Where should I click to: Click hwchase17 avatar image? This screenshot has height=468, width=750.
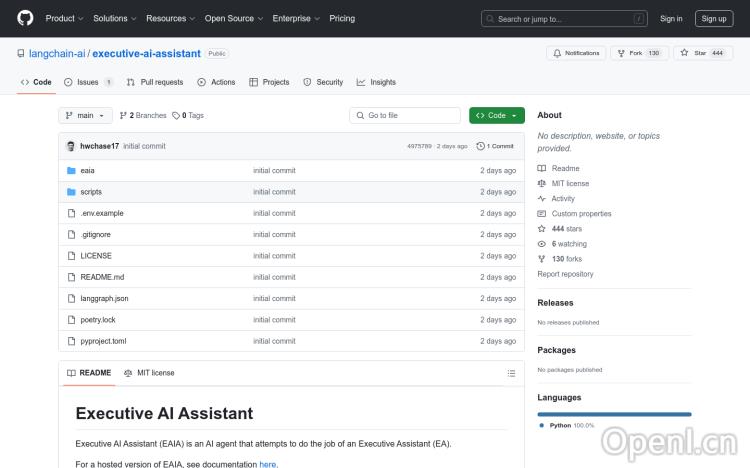[71, 146]
